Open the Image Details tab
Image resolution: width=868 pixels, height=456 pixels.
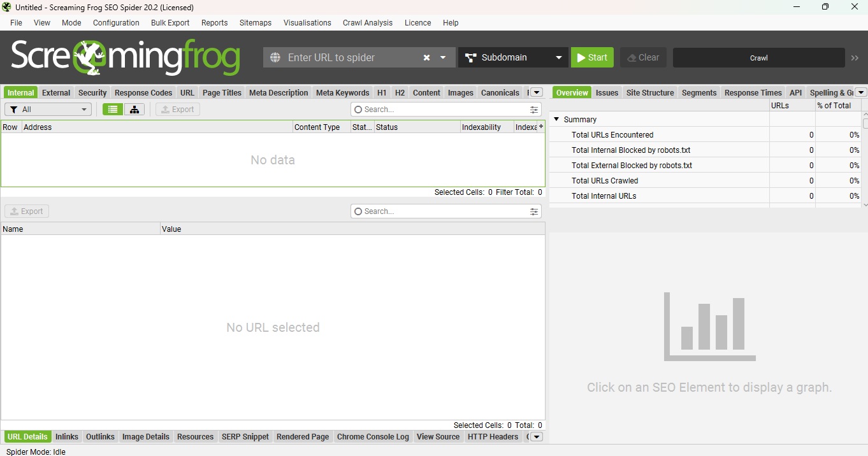[146, 437]
